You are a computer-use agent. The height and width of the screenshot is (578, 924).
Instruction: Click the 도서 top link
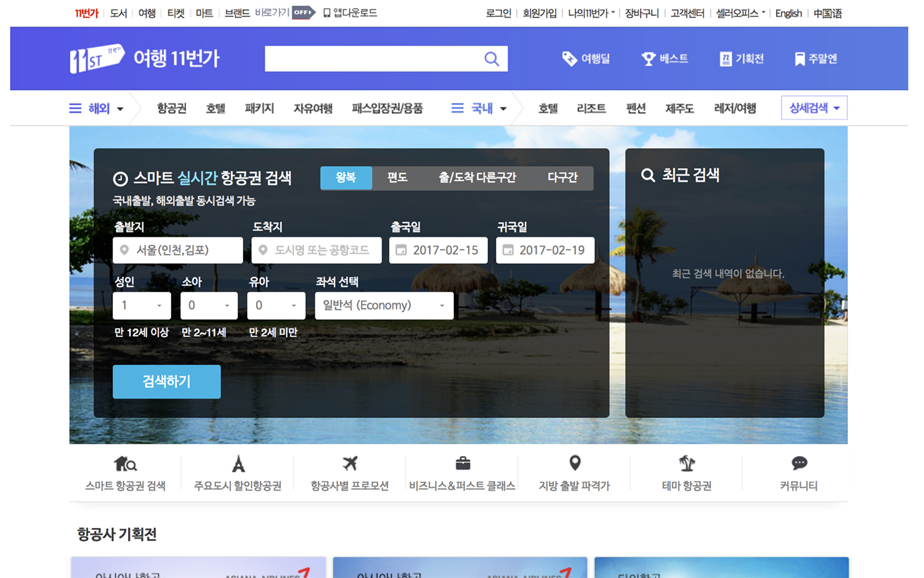click(118, 13)
